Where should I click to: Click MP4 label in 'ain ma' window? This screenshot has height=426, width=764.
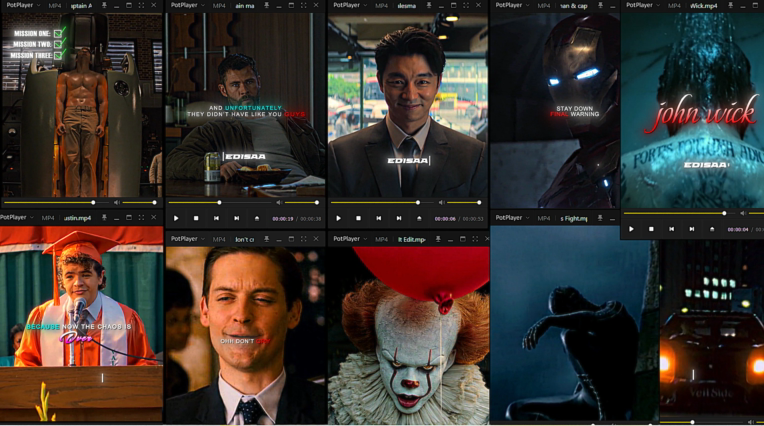point(219,6)
